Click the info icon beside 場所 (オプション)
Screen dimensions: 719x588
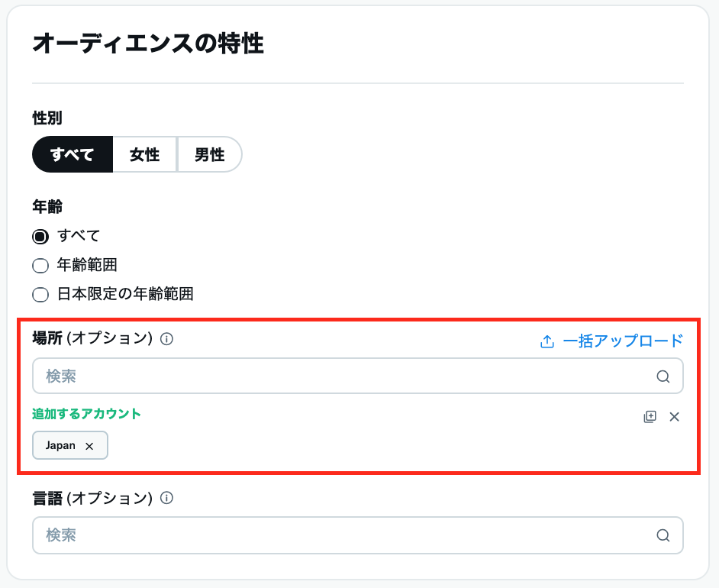click(167, 339)
